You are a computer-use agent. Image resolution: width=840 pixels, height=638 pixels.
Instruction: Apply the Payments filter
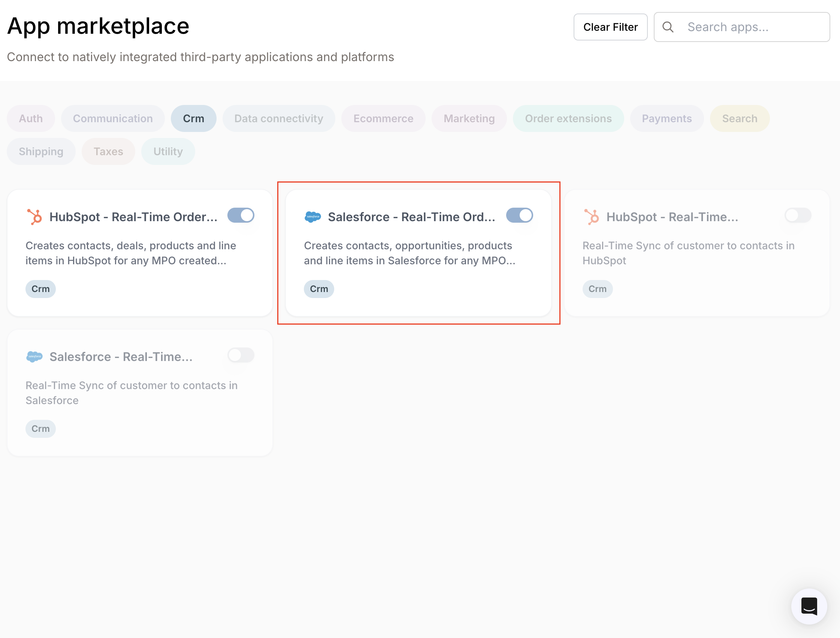point(667,118)
